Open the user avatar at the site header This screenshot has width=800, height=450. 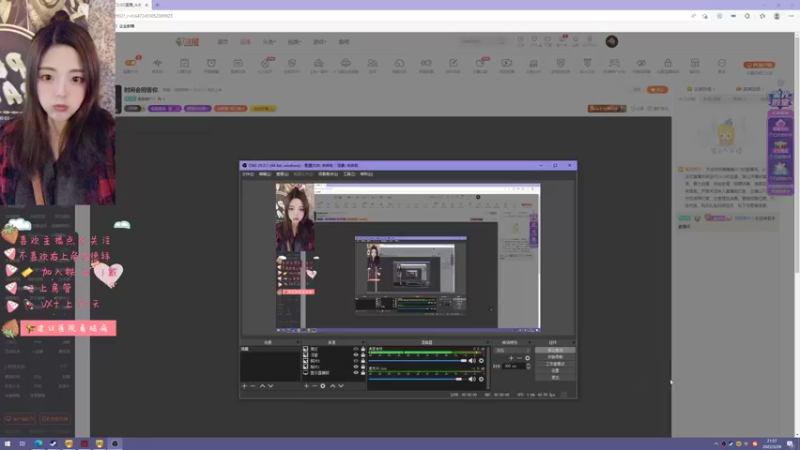[612, 41]
